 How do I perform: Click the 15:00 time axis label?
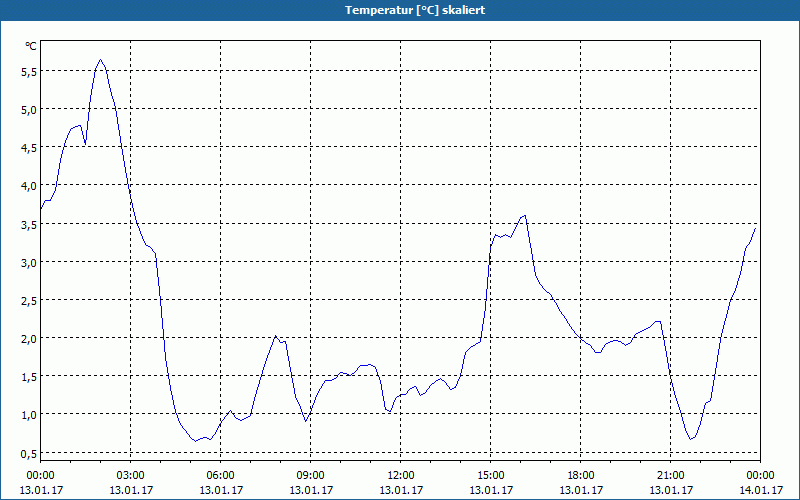(x=491, y=476)
